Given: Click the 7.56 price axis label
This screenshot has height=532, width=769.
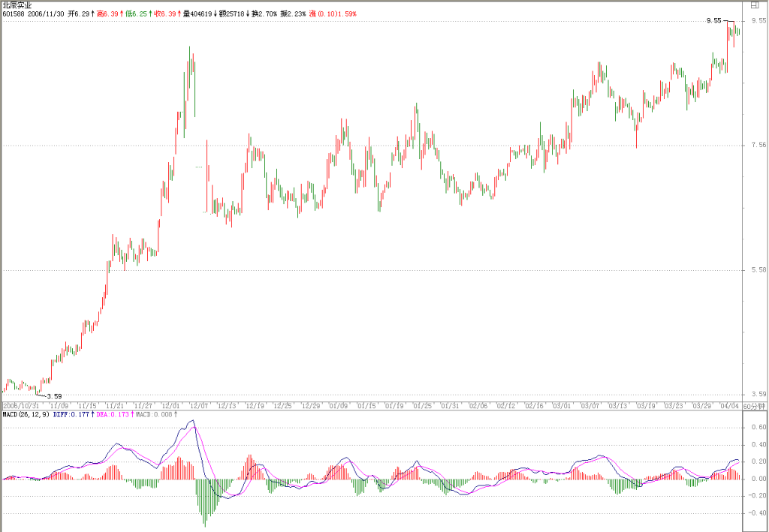Looking at the screenshot, I should 758,145.
